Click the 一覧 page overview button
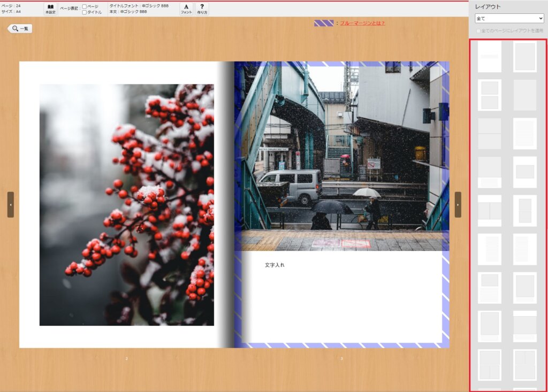Image resolution: width=548 pixels, height=392 pixels. pos(20,28)
